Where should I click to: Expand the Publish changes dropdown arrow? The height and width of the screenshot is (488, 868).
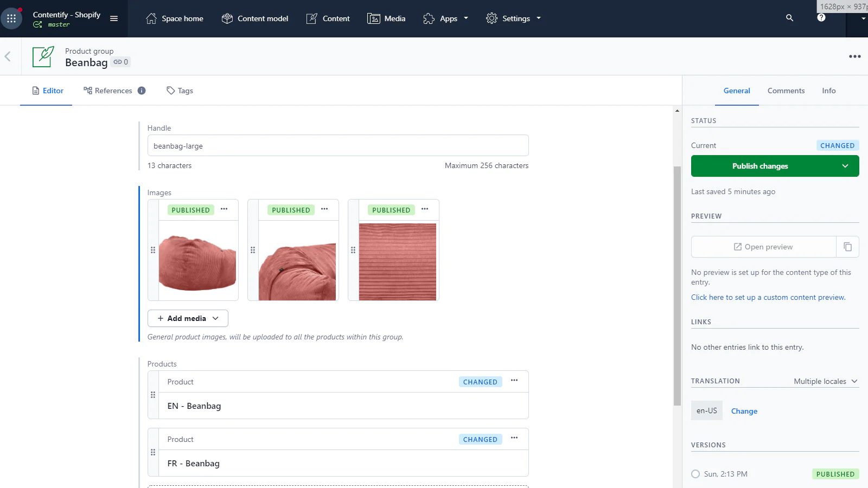[x=845, y=166]
